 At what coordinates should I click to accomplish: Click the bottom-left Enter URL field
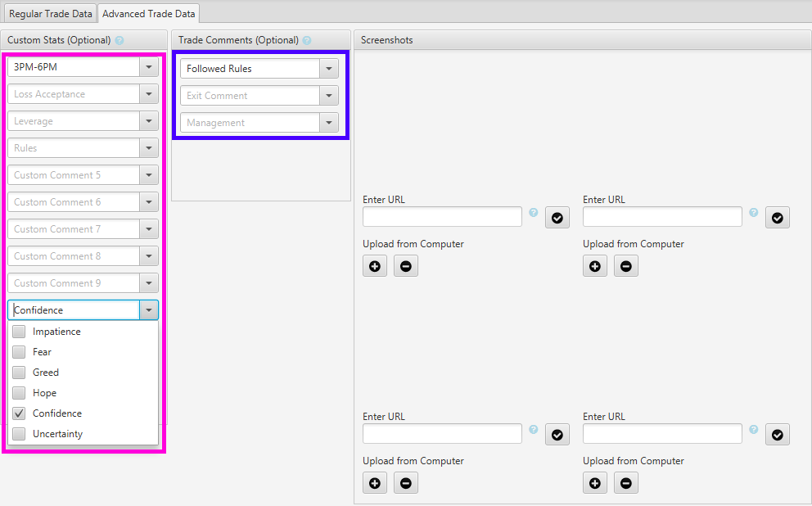[x=442, y=433]
